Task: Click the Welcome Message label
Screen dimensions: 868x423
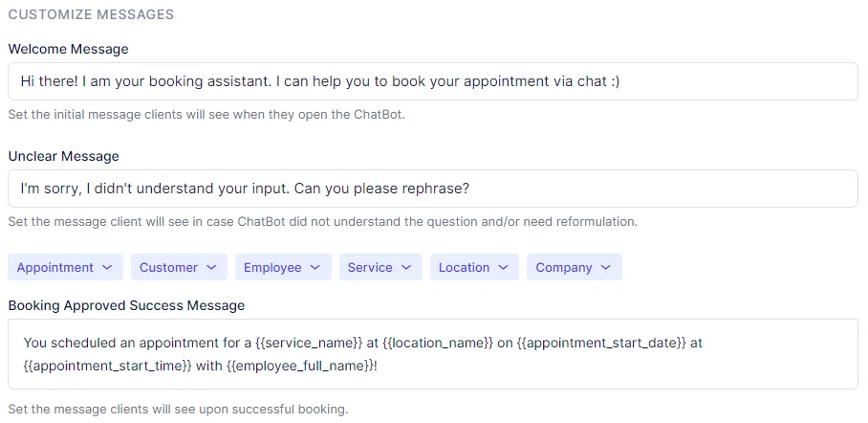Action: tap(68, 49)
